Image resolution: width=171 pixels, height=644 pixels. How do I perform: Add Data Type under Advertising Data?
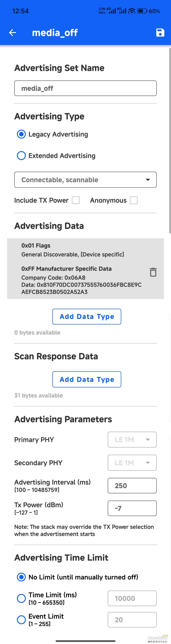[x=86, y=317]
